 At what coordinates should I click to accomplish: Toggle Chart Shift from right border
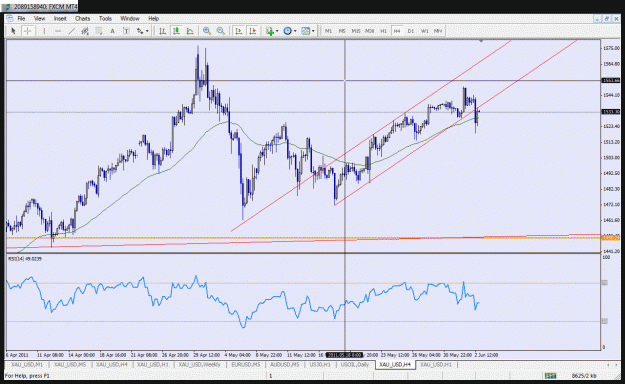[x=252, y=31]
